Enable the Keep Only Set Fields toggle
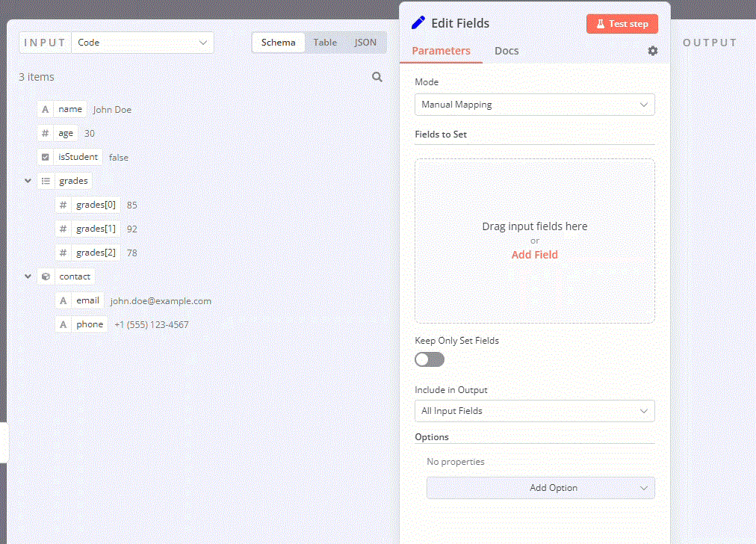 point(429,359)
